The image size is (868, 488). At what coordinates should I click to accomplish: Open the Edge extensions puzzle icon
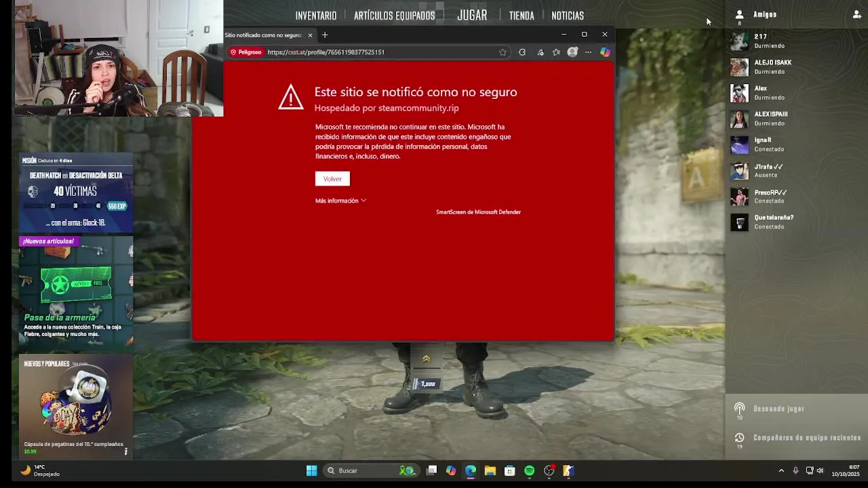coord(522,52)
